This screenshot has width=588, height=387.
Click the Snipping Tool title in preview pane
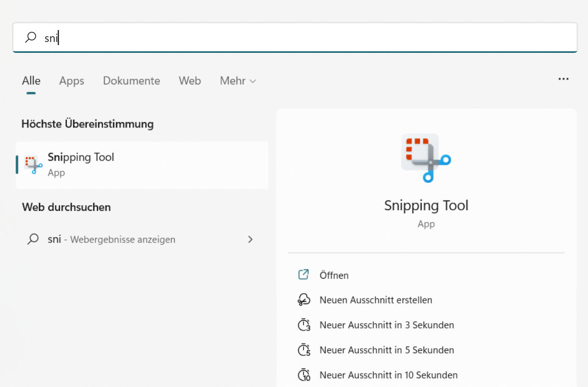click(x=426, y=205)
